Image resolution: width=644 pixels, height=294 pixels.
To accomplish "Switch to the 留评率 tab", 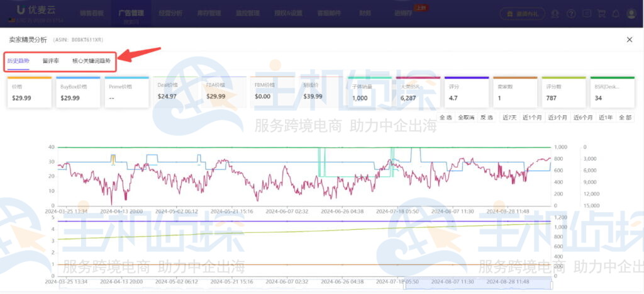I will [51, 62].
